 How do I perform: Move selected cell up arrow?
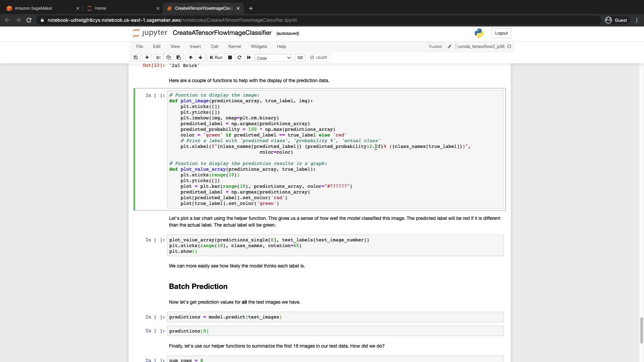click(x=191, y=58)
